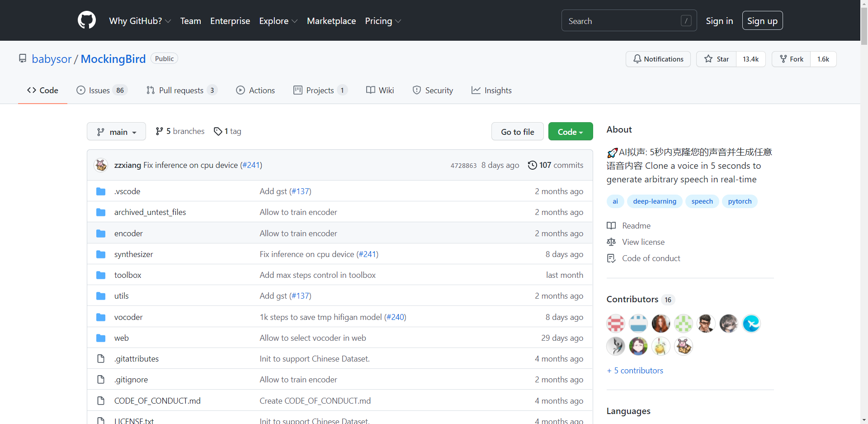The height and width of the screenshot is (424, 868).
Task: Click the Sign up button
Action: [762, 20]
